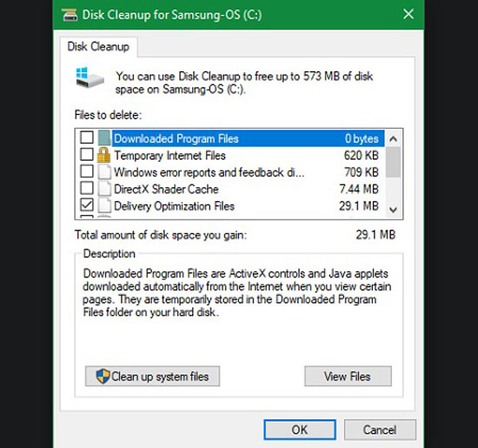This screenshot has width=478, height=448.
Task: Click the page icon for Windows error reports
Action: (x=104, y=171)
